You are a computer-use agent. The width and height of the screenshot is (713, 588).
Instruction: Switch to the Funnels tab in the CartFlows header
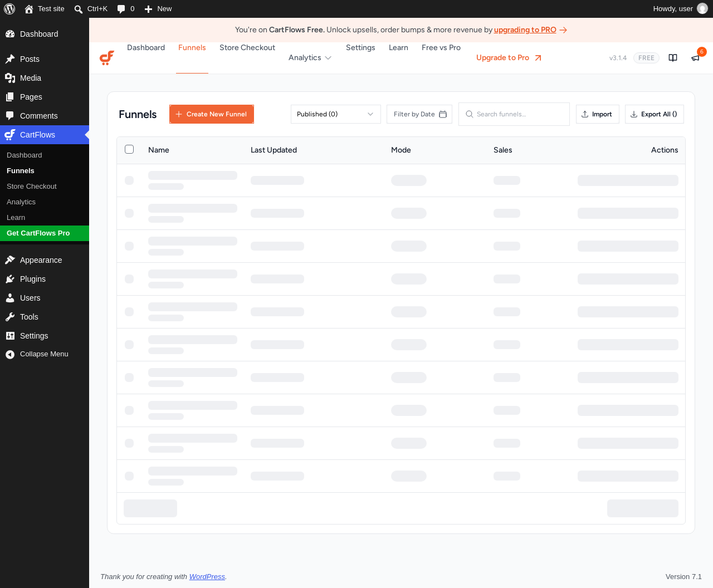tap(192, 48)
